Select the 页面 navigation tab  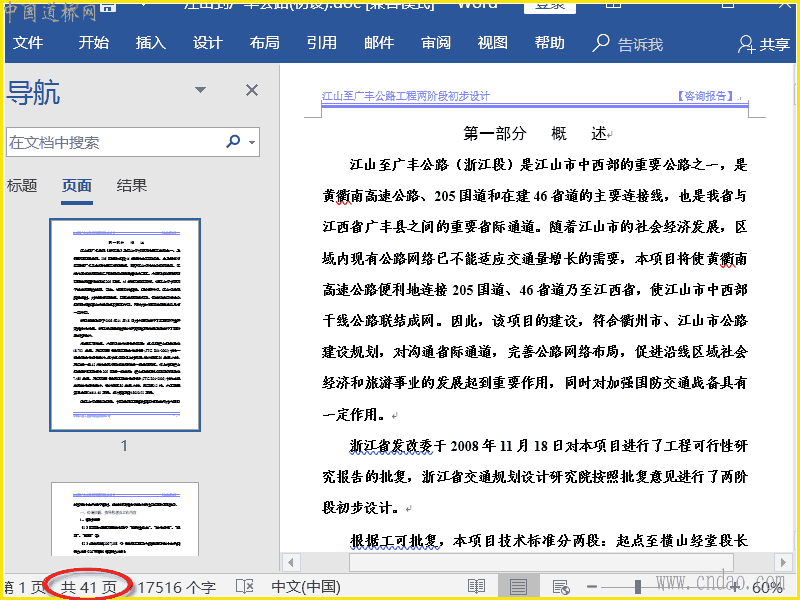click(x=77, y=185)
